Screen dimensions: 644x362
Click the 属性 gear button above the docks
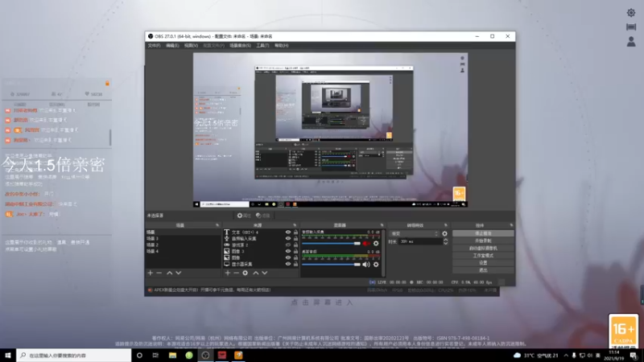(x=244, y=216)
